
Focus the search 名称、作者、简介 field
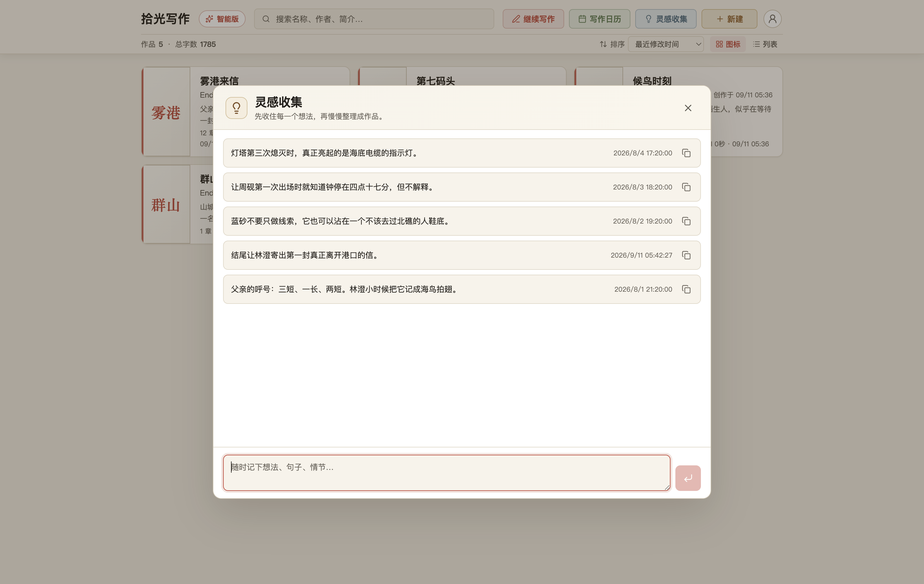pyautogui.click(x=374, y=19)
